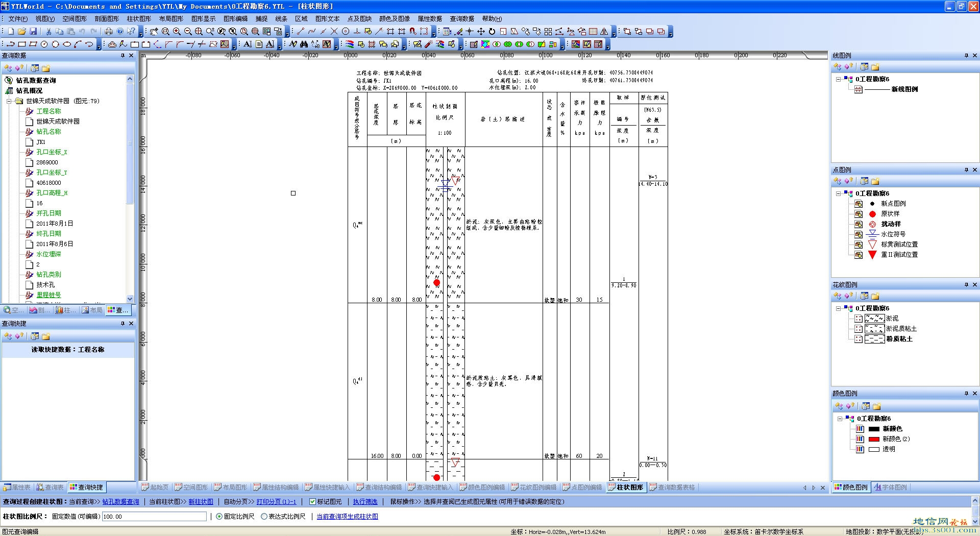
Task: Select the 读取快捷数据：工程名称 row
Action: [x=68, y=350]
